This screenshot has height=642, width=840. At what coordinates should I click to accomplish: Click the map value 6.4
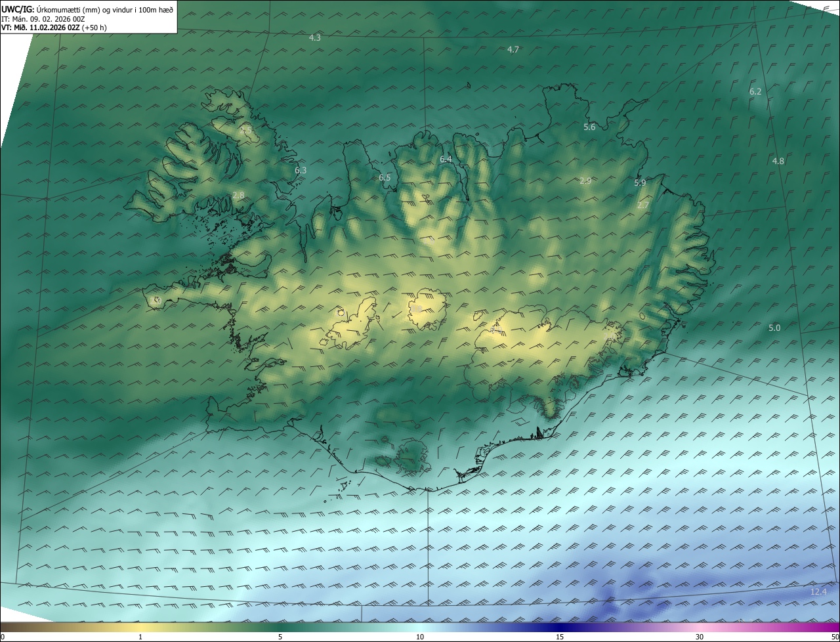pos(446,160)
